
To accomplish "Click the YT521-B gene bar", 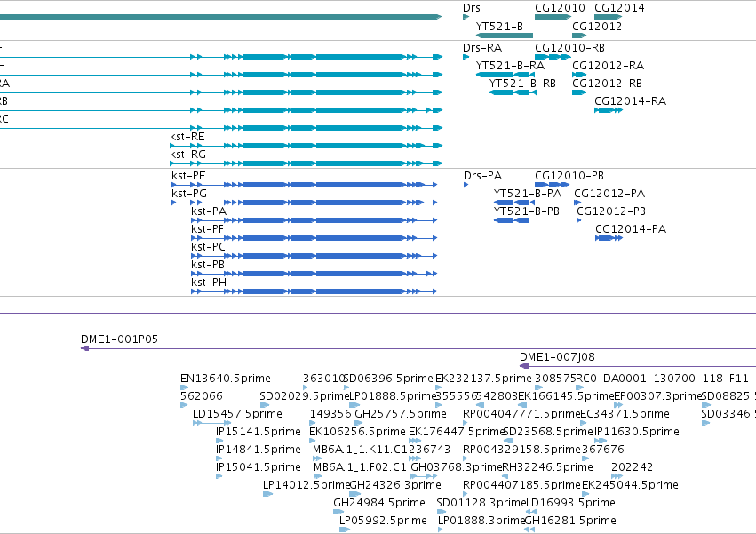I will point(505,36).
